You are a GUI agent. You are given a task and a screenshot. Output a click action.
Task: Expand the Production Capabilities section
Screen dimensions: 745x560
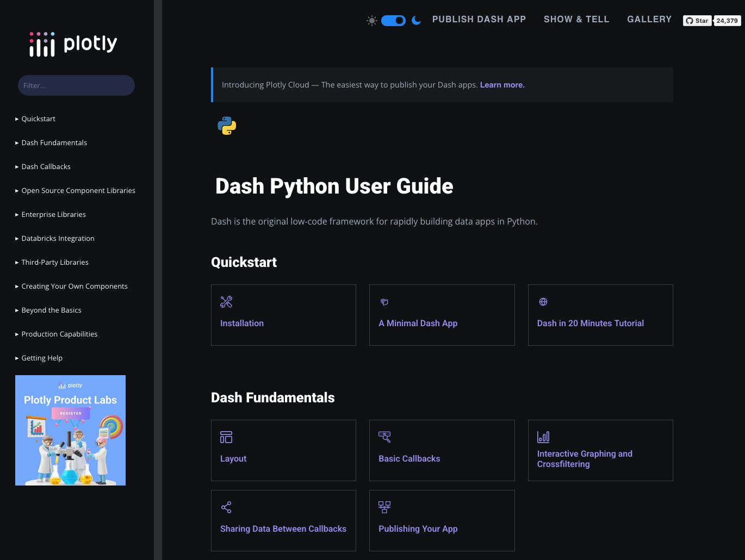coord(59,334)
